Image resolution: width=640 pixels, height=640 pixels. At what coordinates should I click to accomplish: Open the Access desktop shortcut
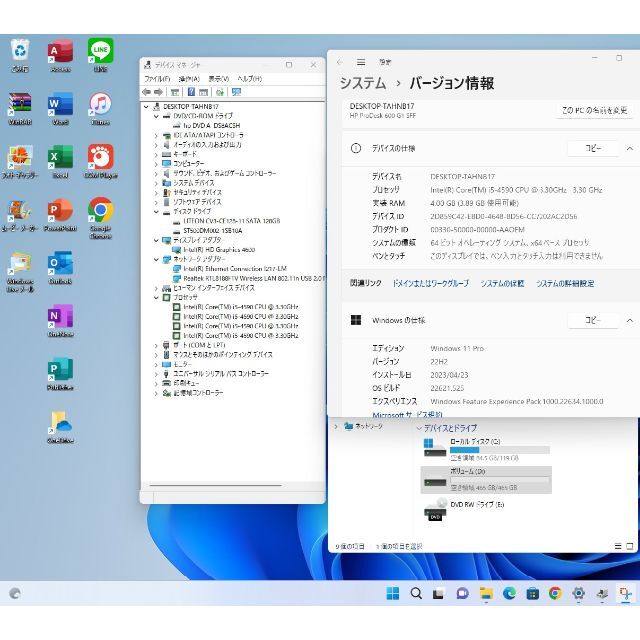coord(60,55)
